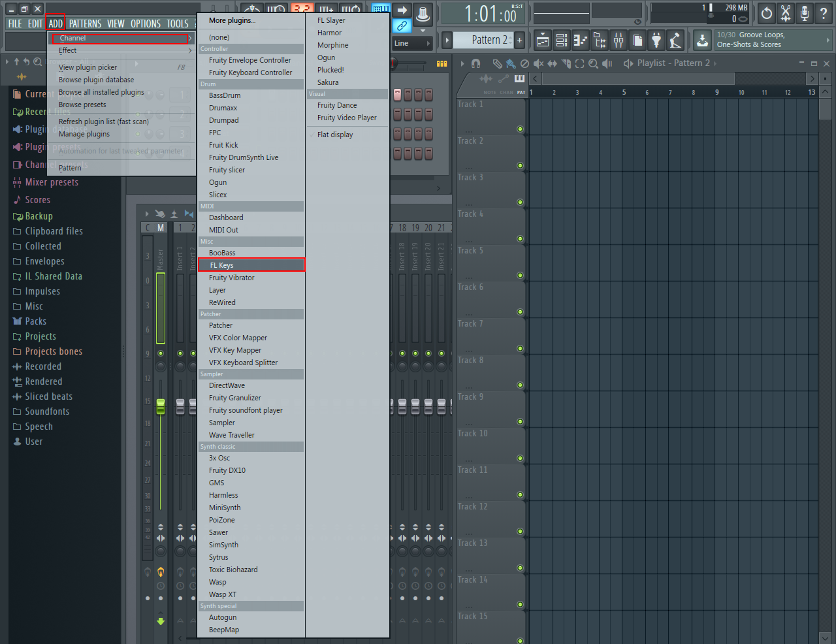This screenshot has width=836, height=644.
Task: Click View plugin picker
Action: coord(88,67)
